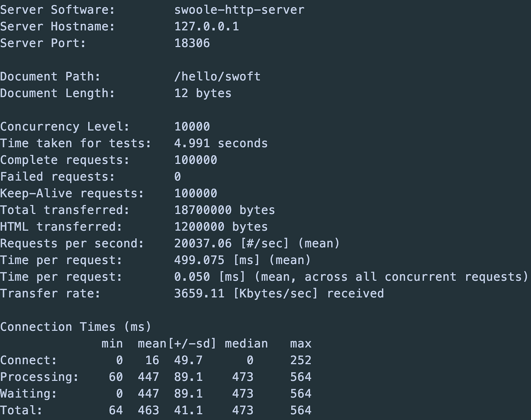
Task: Click the median column header
Action: tap(246, 344)
